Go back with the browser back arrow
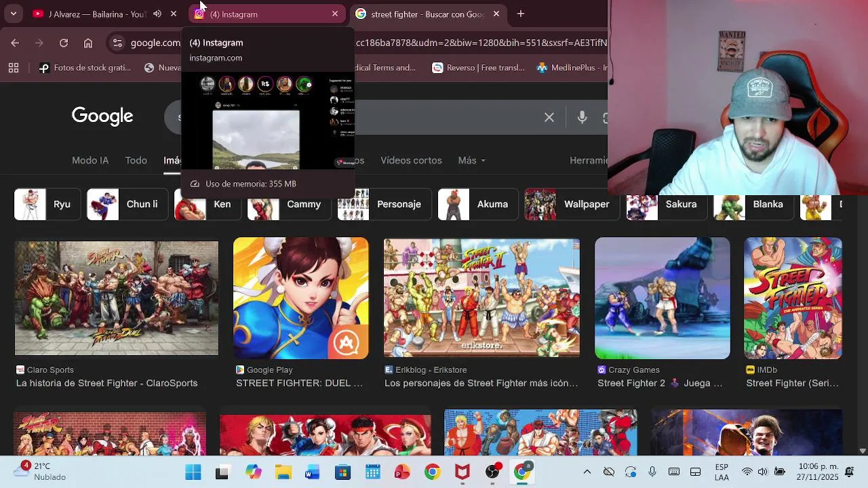Screen dimensions: 868x488 point(15,43)
